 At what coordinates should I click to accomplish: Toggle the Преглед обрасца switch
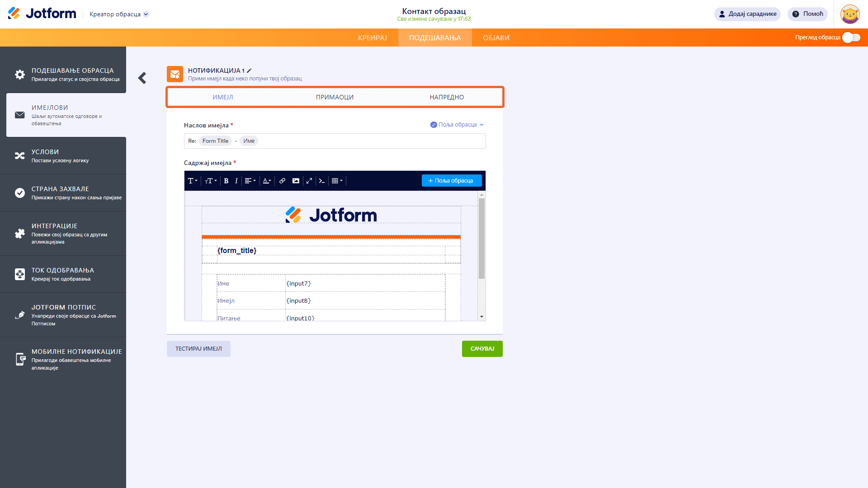pyautogui.click(x=851, y=38)
